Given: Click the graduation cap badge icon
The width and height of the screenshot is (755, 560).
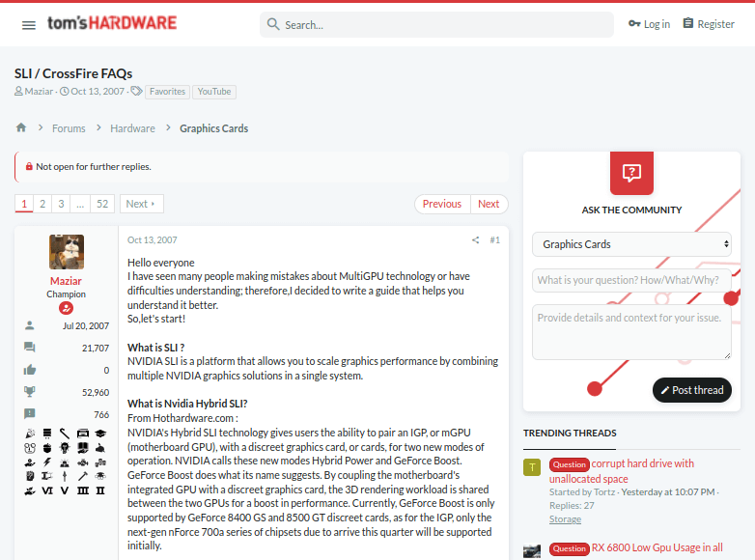Looking at the screenshot, I should pos(100,434).
